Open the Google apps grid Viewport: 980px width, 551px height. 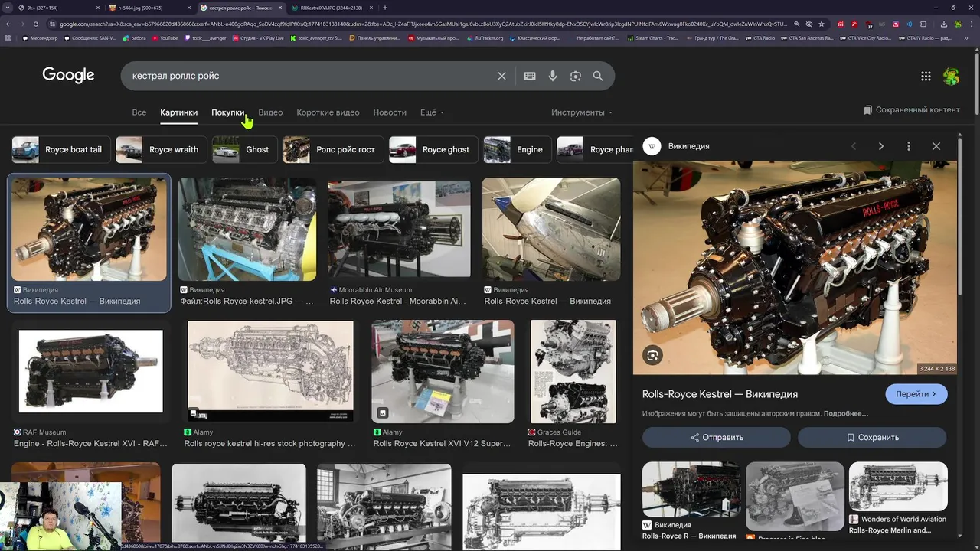click(926, 76)
